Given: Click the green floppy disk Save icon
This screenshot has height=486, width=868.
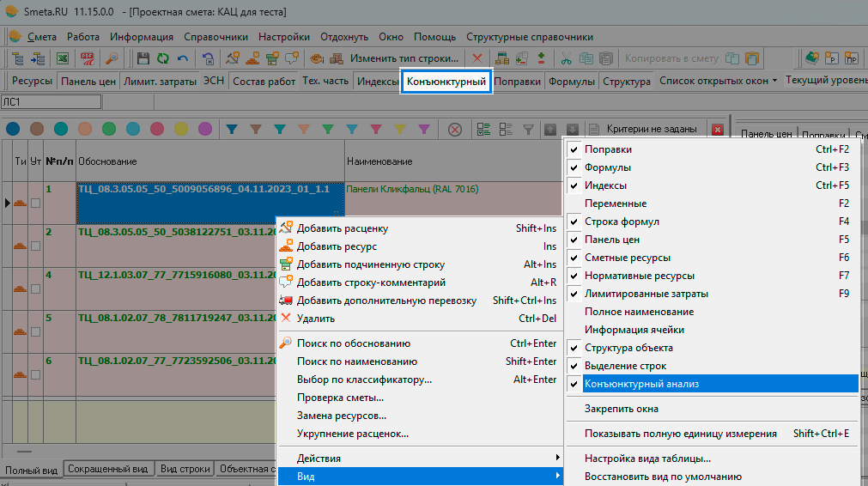Looking at the screenshot, I should [143, 59].
